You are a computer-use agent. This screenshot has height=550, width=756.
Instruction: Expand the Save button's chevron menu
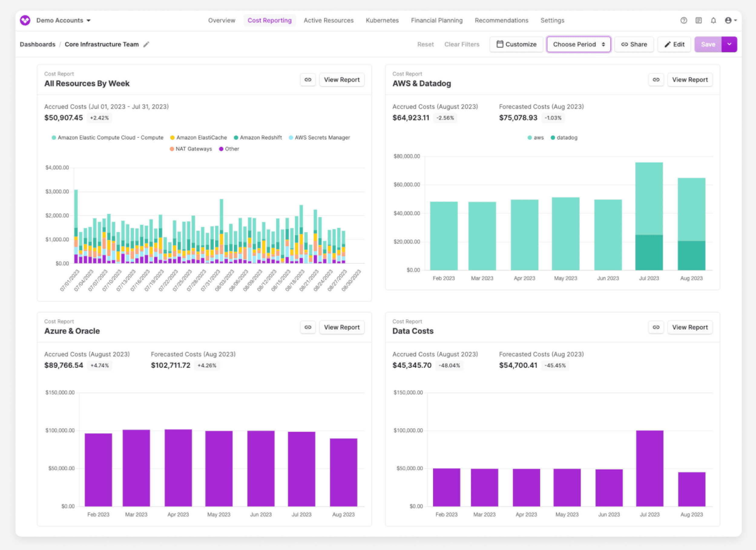point(729,44)
